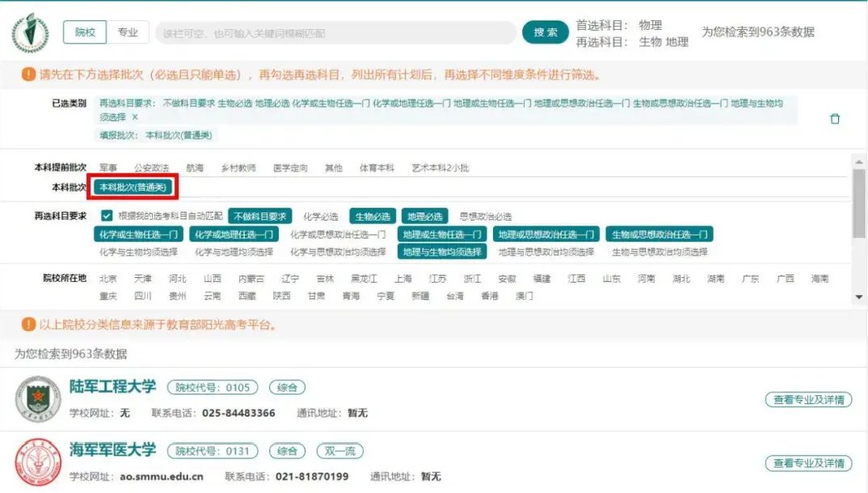Click the trash icon to clear selected categories
This screenshot has height=493, width=868.
[x=835, y=119]
